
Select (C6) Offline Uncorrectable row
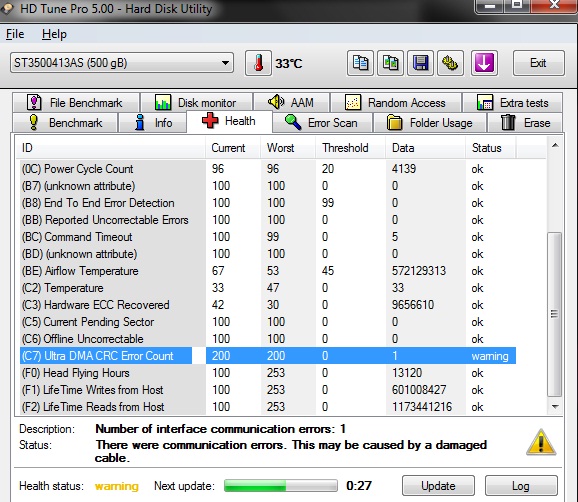coord(268,339)
